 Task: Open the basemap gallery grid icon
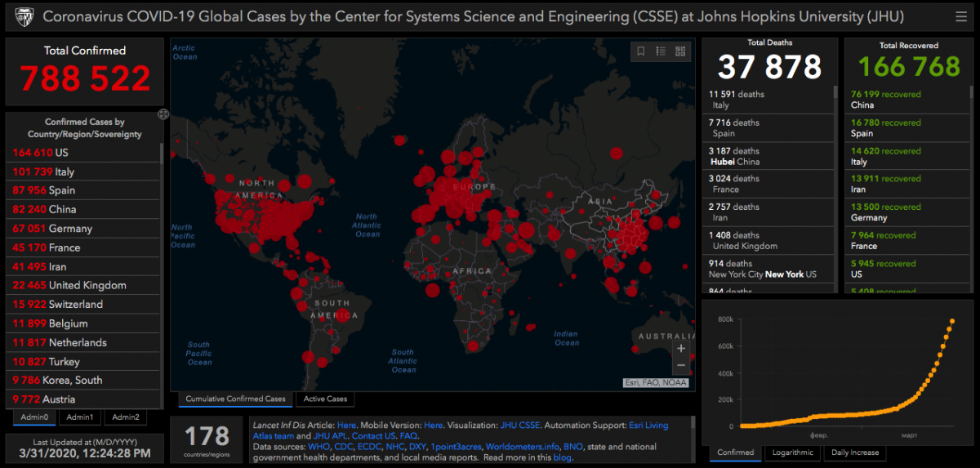[680, 51]
